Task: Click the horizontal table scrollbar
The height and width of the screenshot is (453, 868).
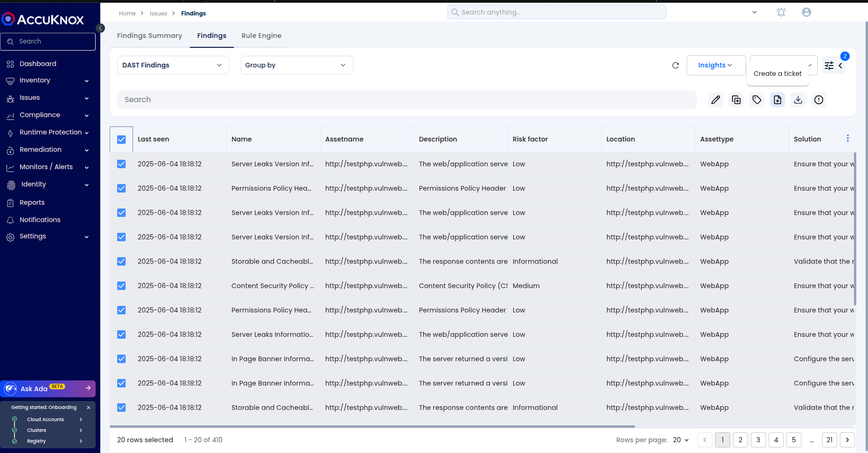Action: [372, 426]
